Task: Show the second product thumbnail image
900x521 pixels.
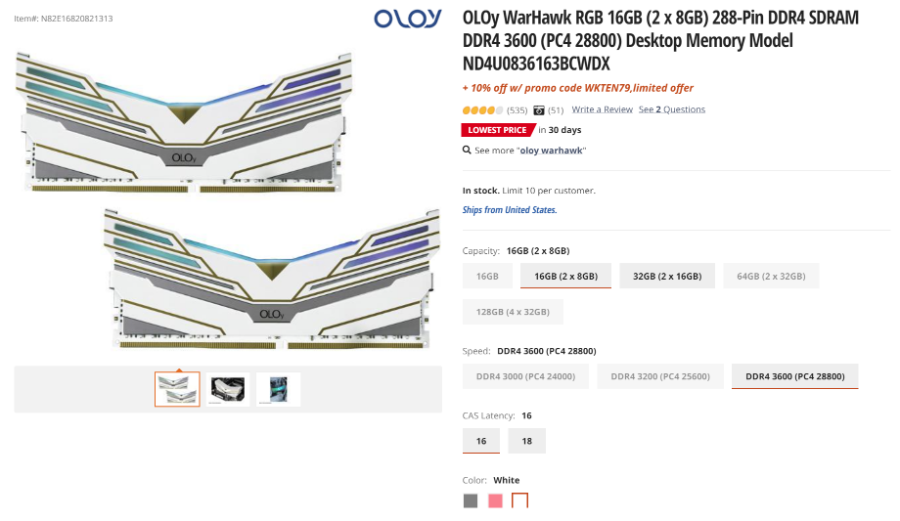Action: (x=228, y=390)
